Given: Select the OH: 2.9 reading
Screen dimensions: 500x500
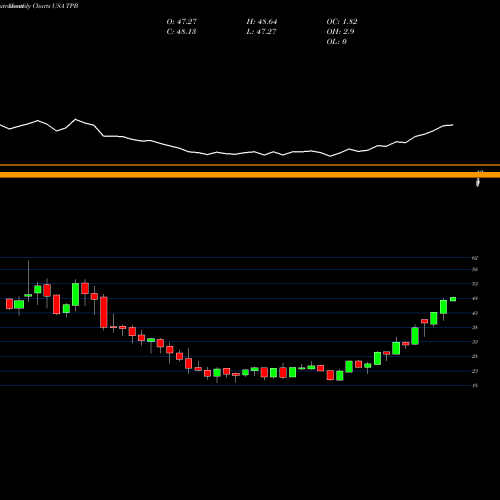Looking at the screenshot, I should pos(340,32).
